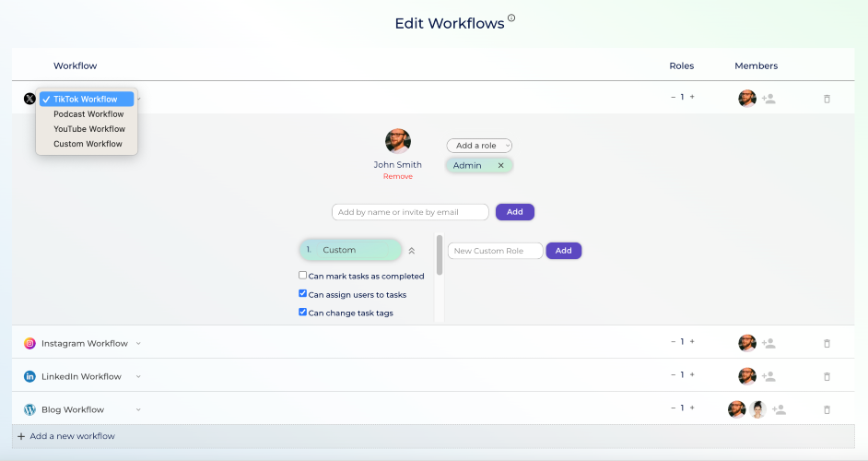Select TikTok Workflow in the dropdown list

pyautogui.click(x=87, y=100)
